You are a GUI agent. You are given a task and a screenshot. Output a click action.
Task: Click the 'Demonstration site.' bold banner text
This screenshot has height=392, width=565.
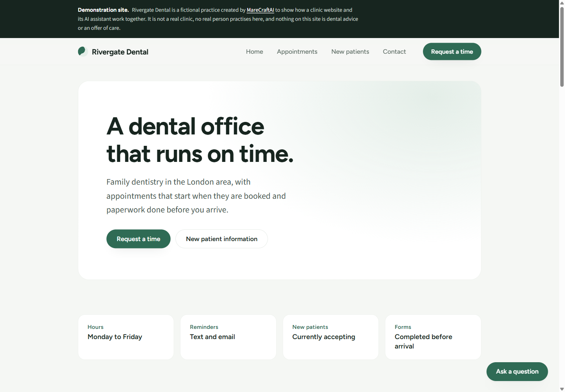coord(103,10)
